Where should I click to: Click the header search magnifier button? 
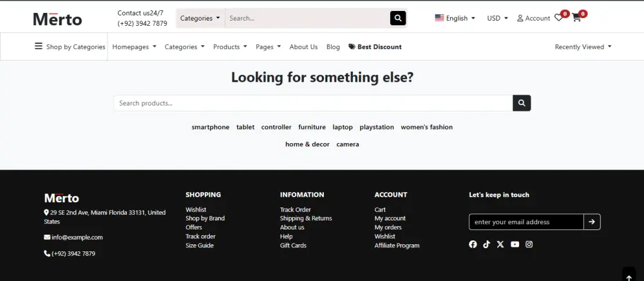(397, 18)
